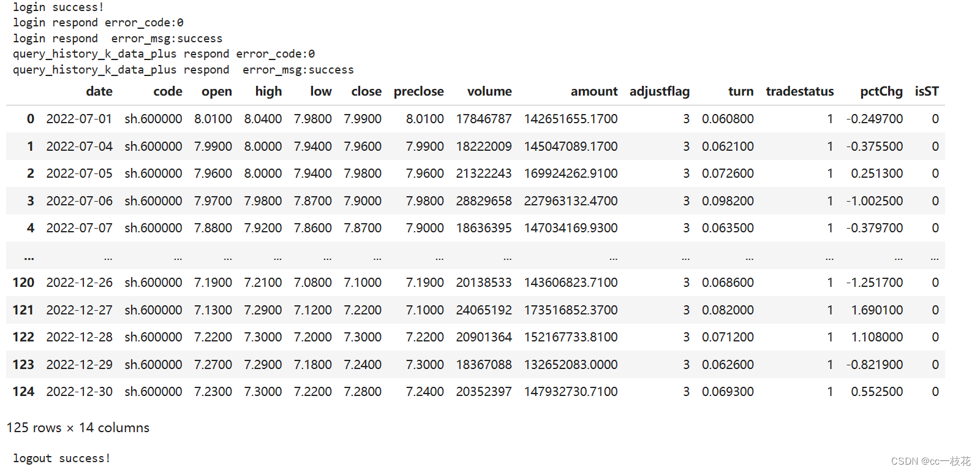This screenshot has width=980, height=472.
Task: Click row index 124
Action: pos(23,392)
